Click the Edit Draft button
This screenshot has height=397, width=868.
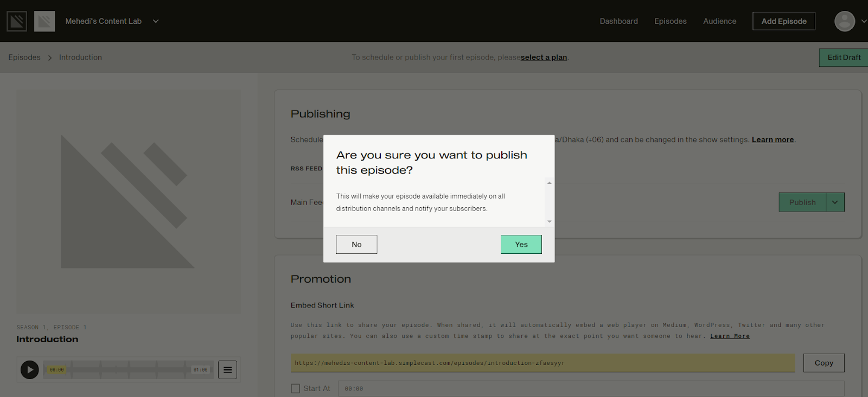pyautogui.click(x=844, y=57)
